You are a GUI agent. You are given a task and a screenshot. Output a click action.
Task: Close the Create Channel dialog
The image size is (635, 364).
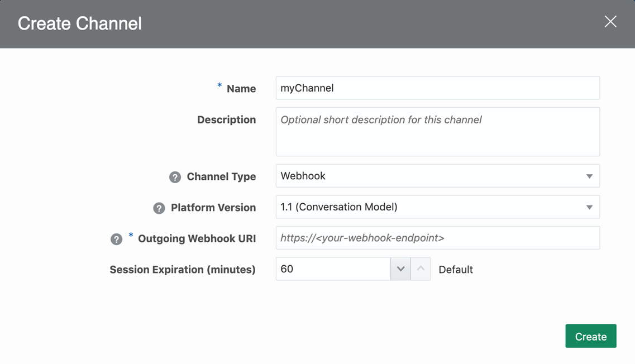point(610,22)
